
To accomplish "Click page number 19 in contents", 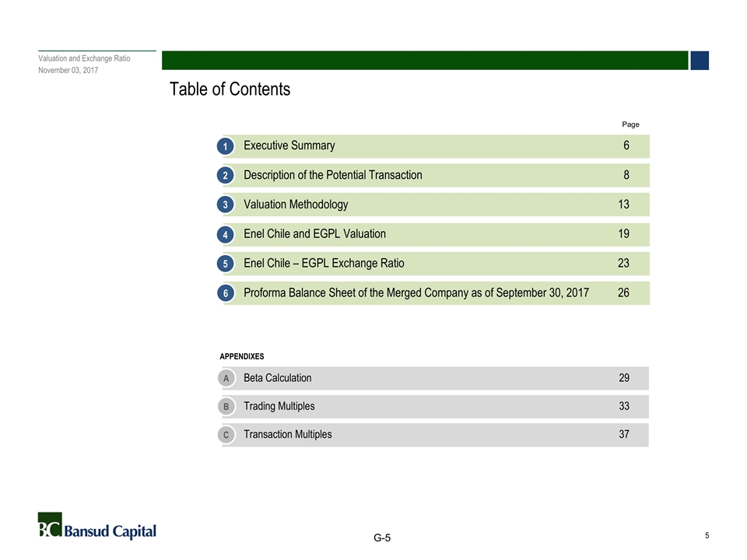I will click(x=623, y=234).
